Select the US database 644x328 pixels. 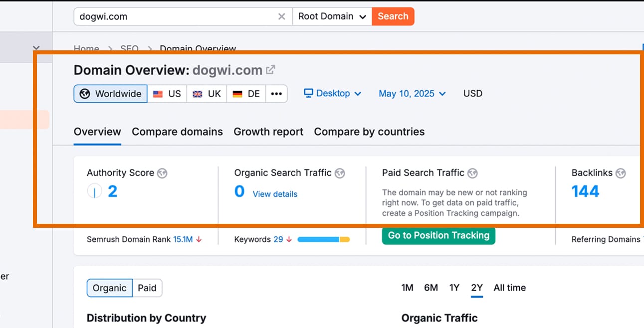pos(167,94)
